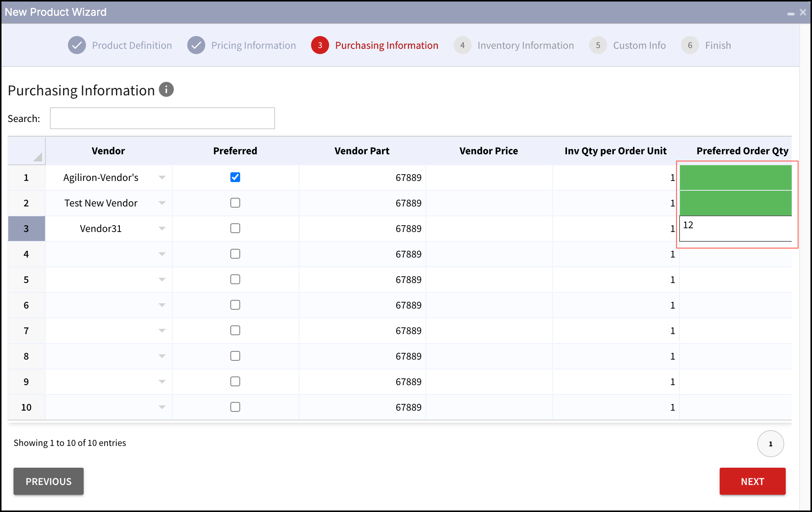
Task: Click the Agiliron-Vendor's vendor name
Action: (101, 178)
